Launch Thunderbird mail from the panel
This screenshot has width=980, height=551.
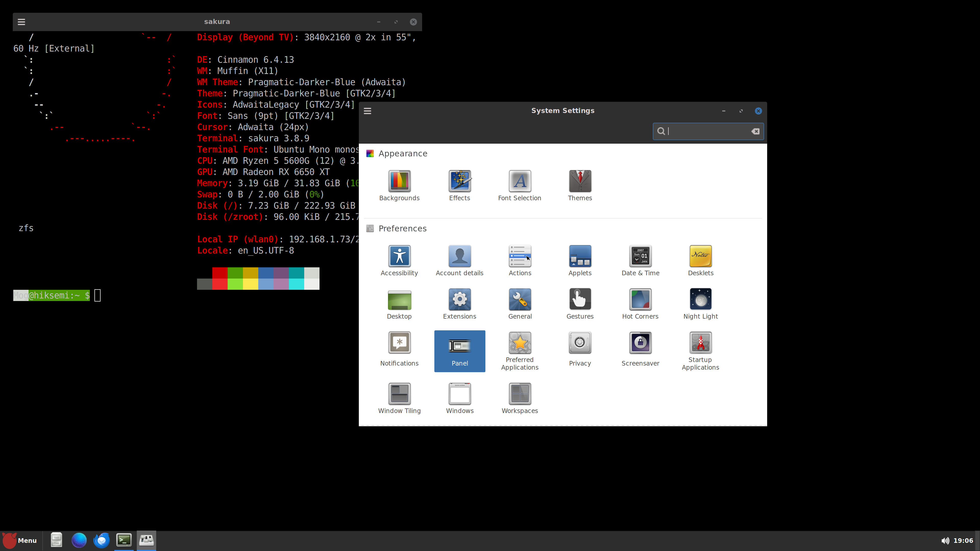102,540
